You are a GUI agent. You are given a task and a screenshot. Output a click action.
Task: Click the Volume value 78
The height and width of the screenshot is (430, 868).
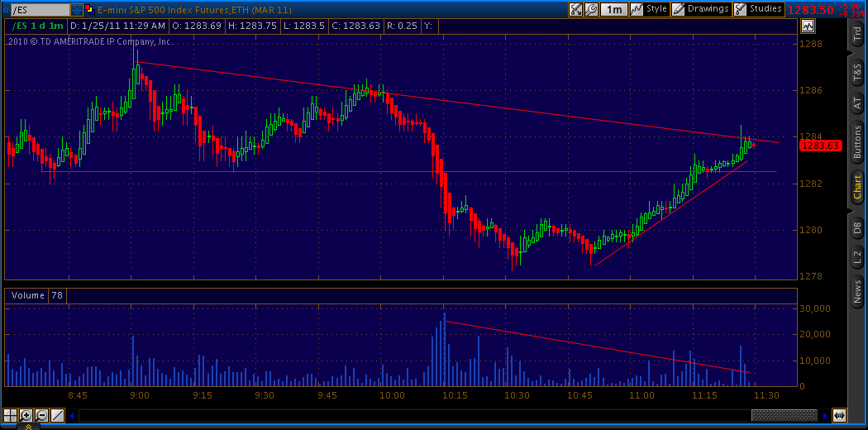click(57, 295)
